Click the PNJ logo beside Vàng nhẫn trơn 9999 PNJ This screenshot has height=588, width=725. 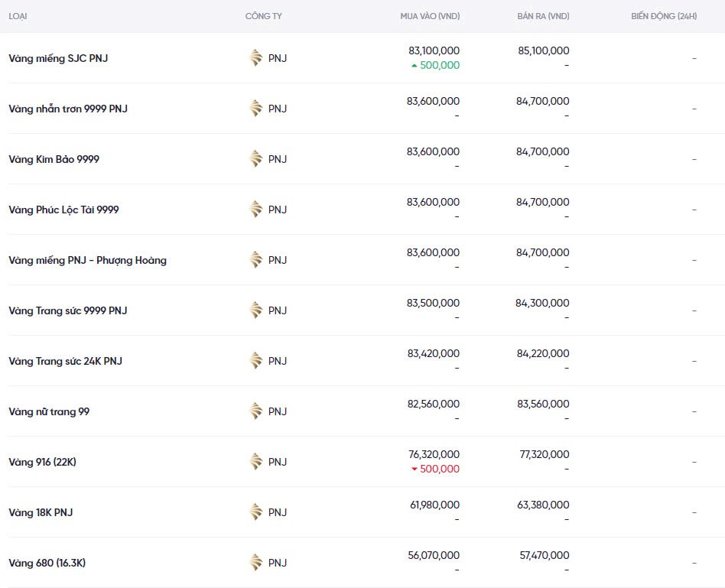(256, 109)
